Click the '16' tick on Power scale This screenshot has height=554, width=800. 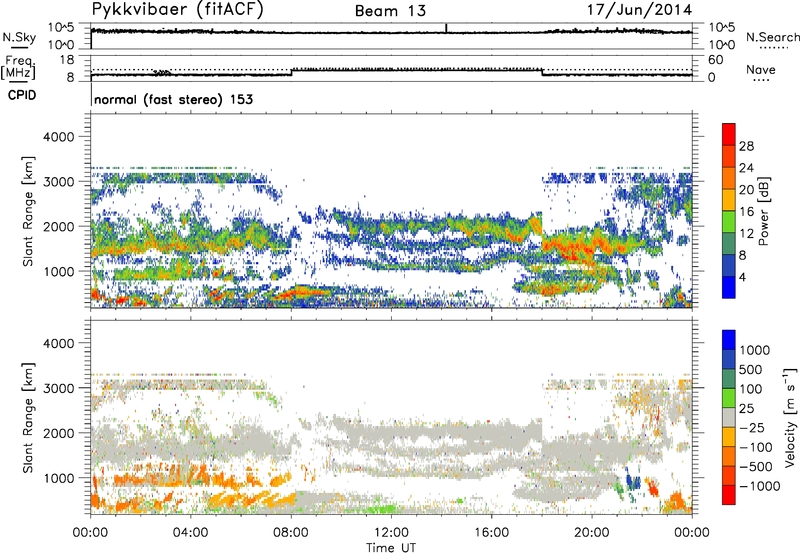pos(746,212)
